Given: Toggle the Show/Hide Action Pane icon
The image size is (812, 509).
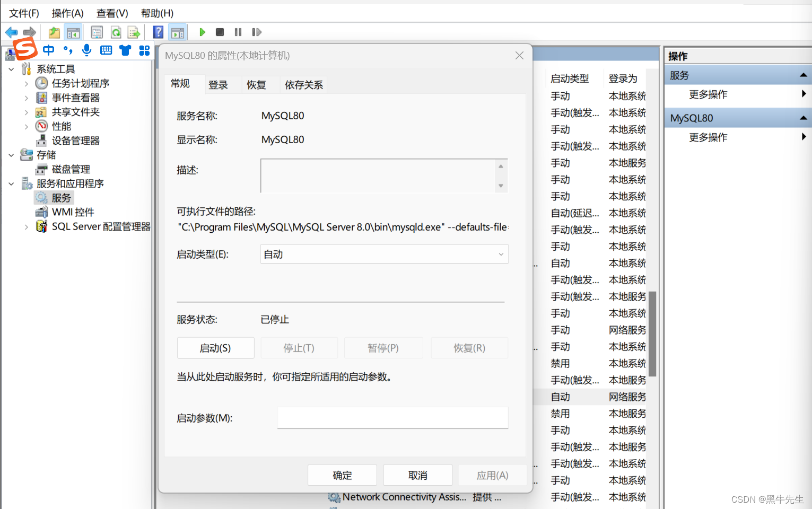Looking at the screenshot, I should click(178, 32).
